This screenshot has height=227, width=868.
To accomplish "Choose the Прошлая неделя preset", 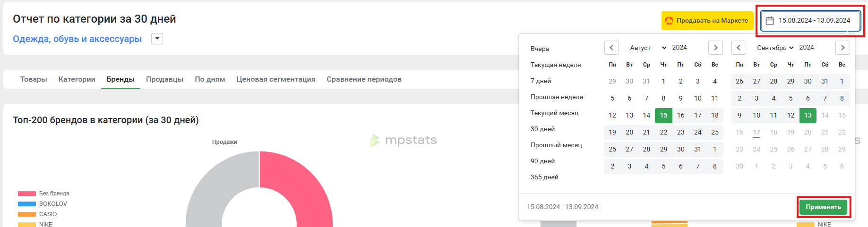I will coord(557,97).
